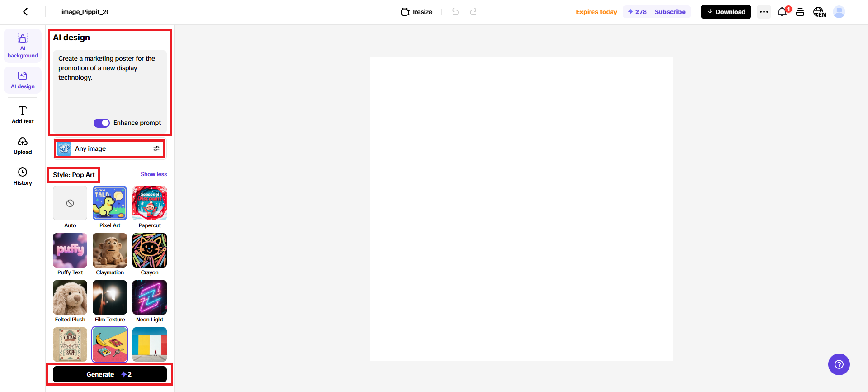Rename the file image_Pippit title
The width and height of the screenshot is (868, 392).
tap(85, 12)
